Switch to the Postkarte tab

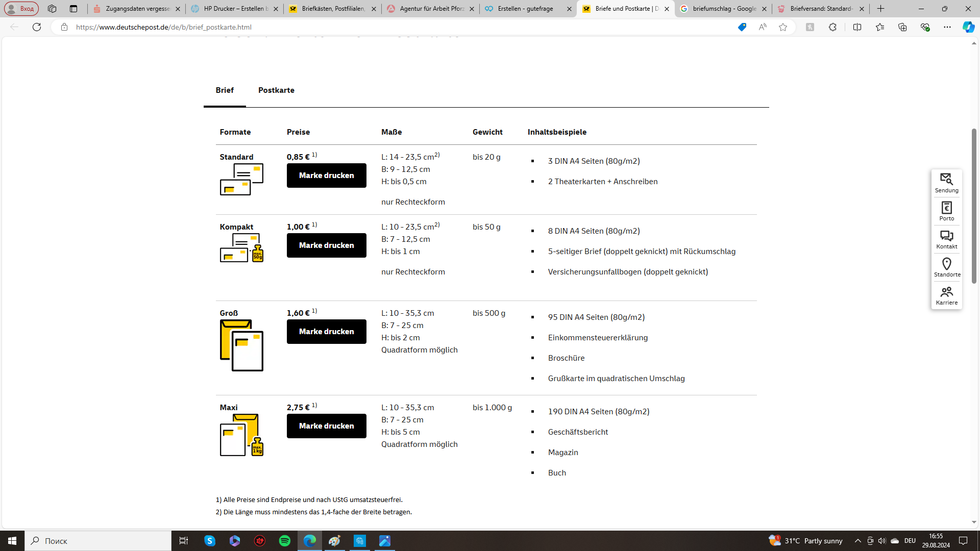(276, 90)
